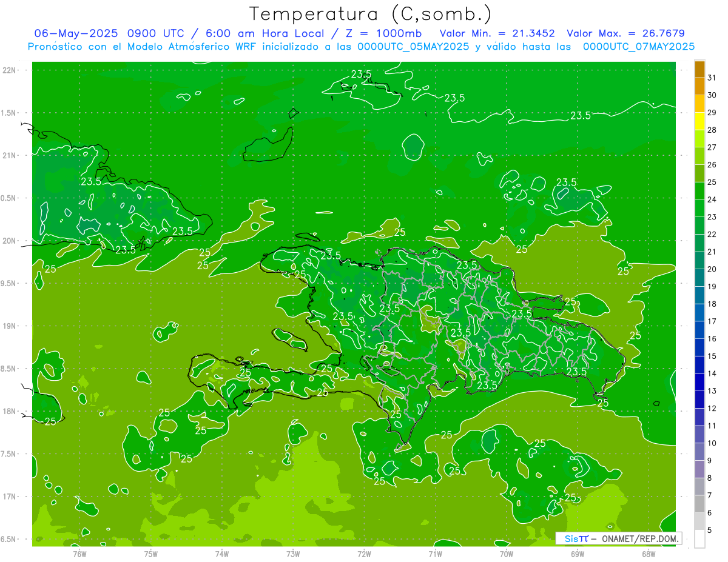The width and height of the screenshot is (728, 562).
Task: Click the 5 label on the color scale
Action: (710, 530)
